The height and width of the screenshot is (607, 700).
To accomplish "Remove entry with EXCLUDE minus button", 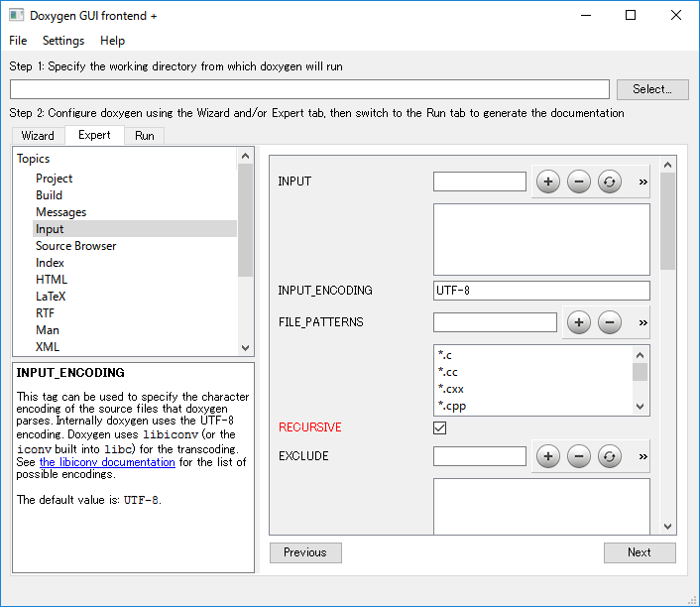I will click(x=579, y=456).
